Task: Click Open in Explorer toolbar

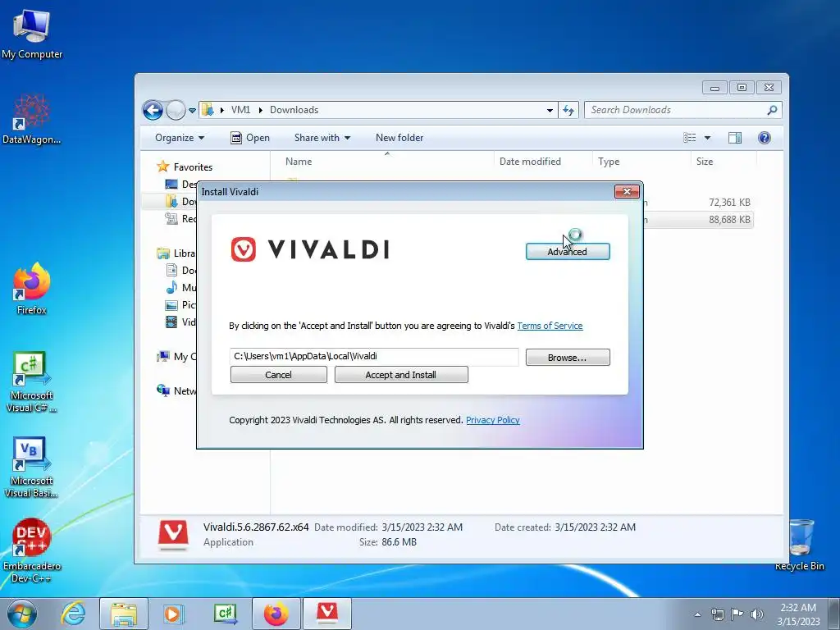Action: (250, 138)
